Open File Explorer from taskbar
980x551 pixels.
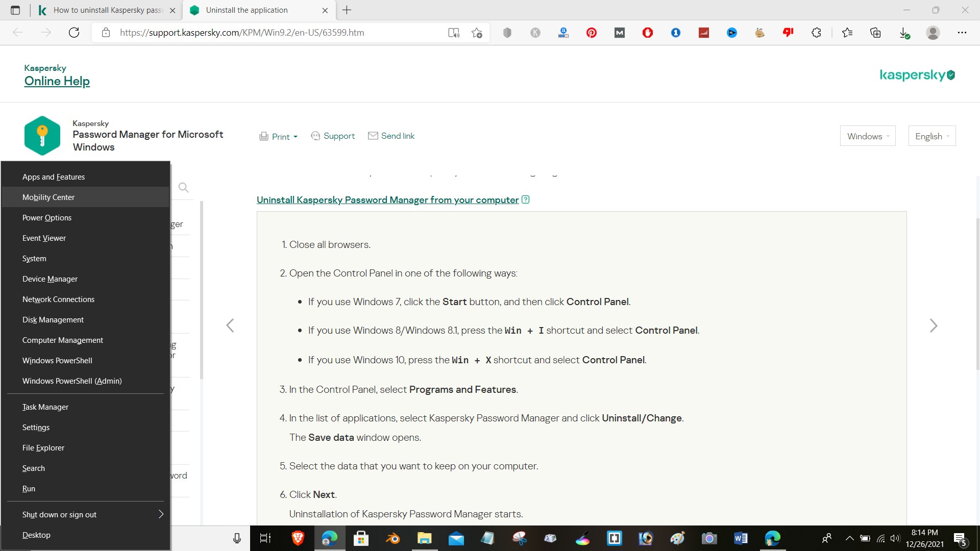424,538
